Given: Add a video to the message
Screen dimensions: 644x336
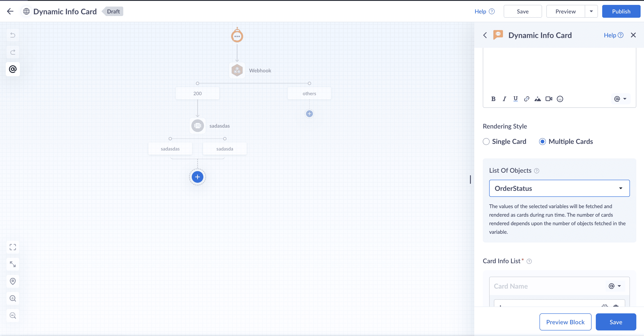Looking at the screenshot, I should click(x=549, y=99).
